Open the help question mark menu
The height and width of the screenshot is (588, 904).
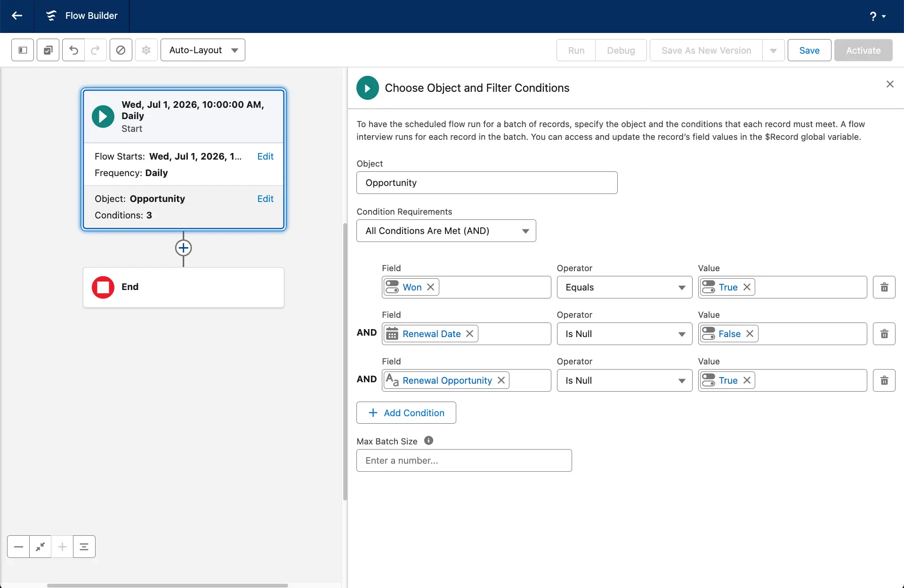coord(878,16)
